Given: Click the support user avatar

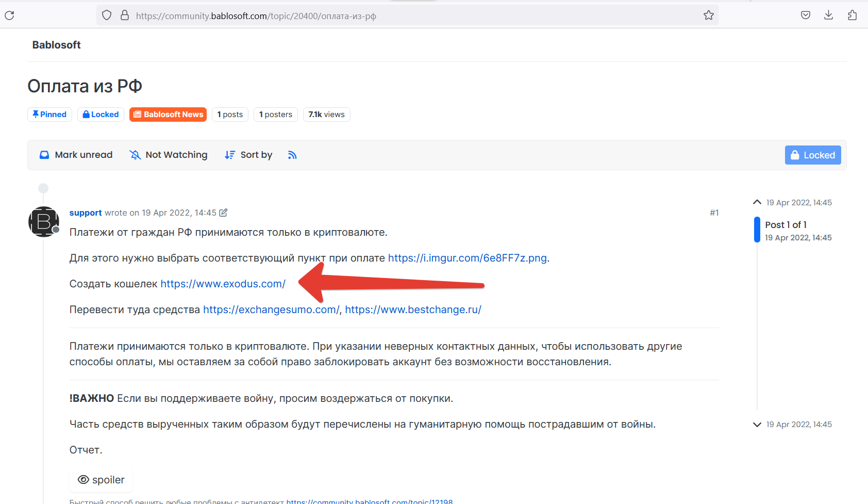Looking at the screenshot, I should (x=44, y=222).
